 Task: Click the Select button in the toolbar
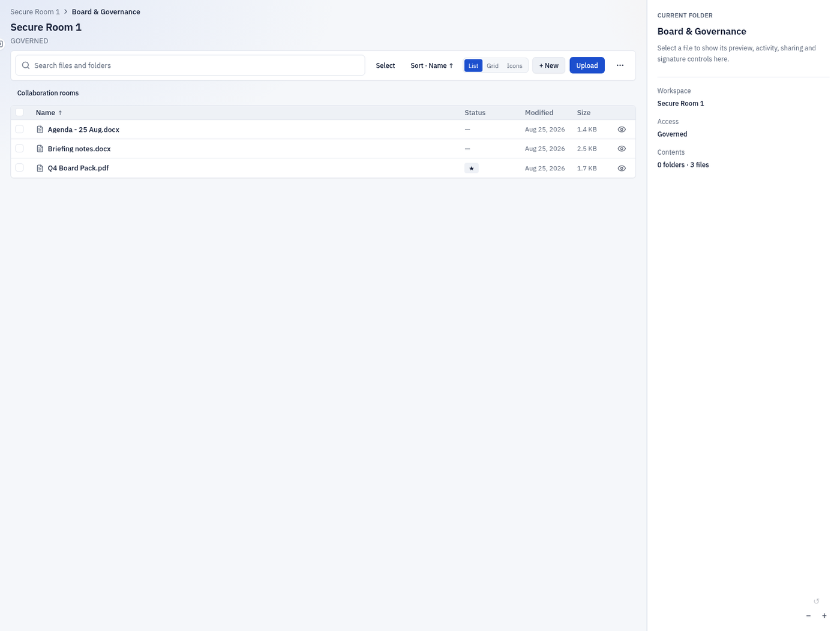coord(385,65)
